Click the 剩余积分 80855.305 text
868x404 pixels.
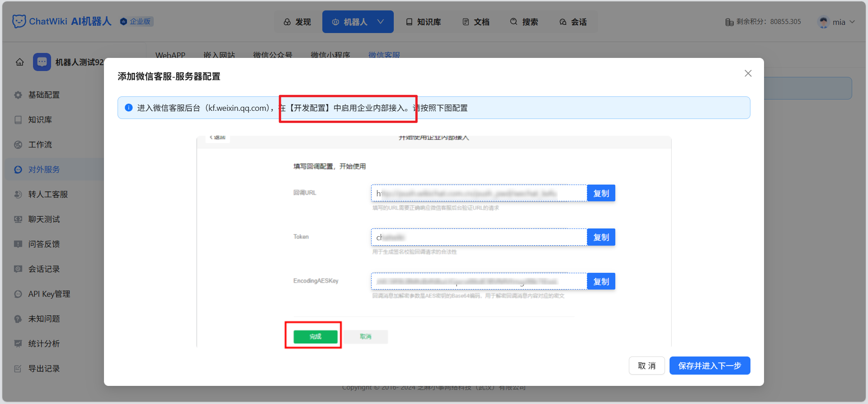(769, 22)
